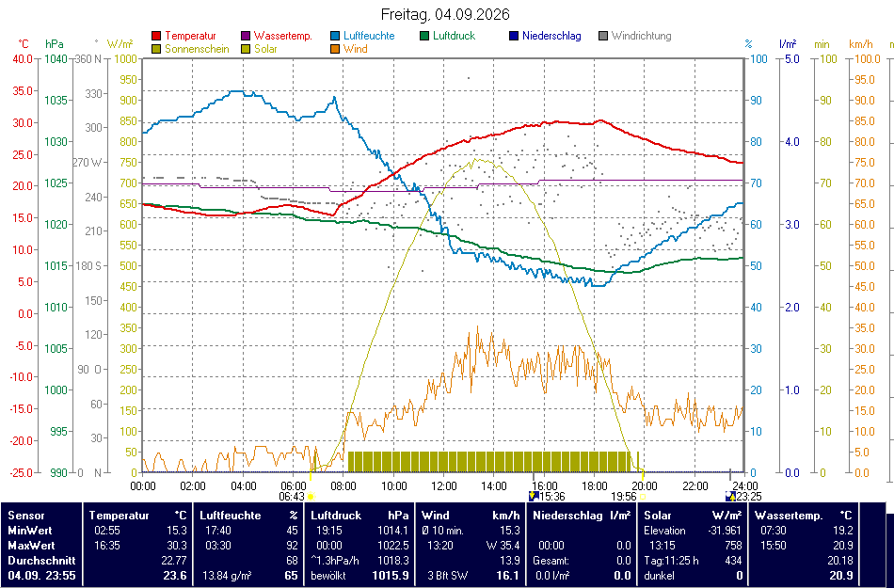
Task: Click the sunrise sun icon at 06:43
Action: tap(311, 497)
